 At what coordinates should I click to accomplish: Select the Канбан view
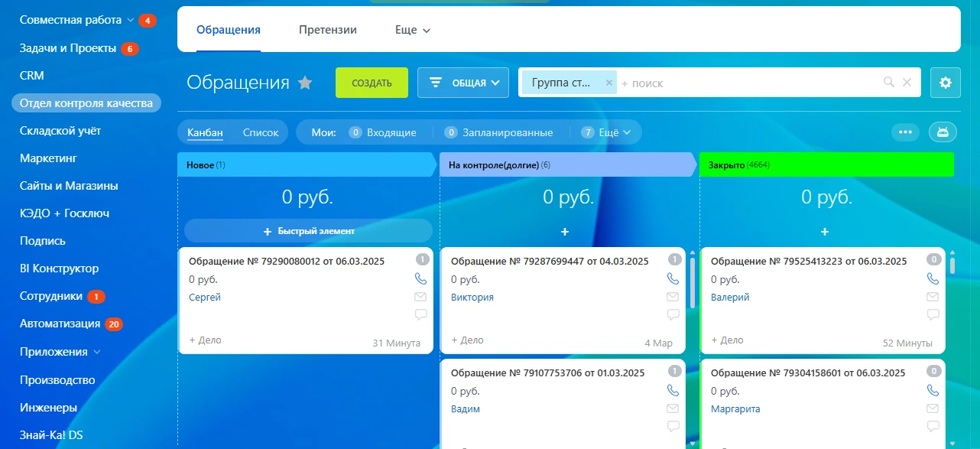[x=205, y=132]
